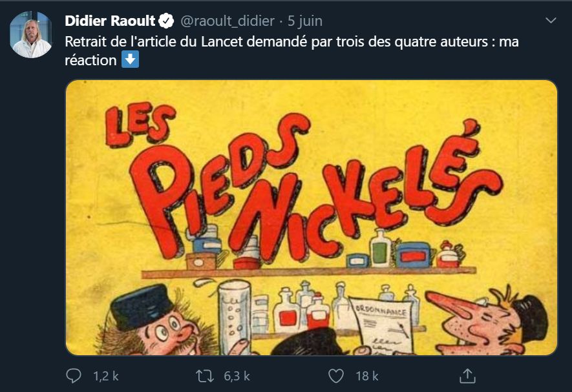The image size is (572, 392).
Task: Click the 1,2 k replies count
Action: 106,375
